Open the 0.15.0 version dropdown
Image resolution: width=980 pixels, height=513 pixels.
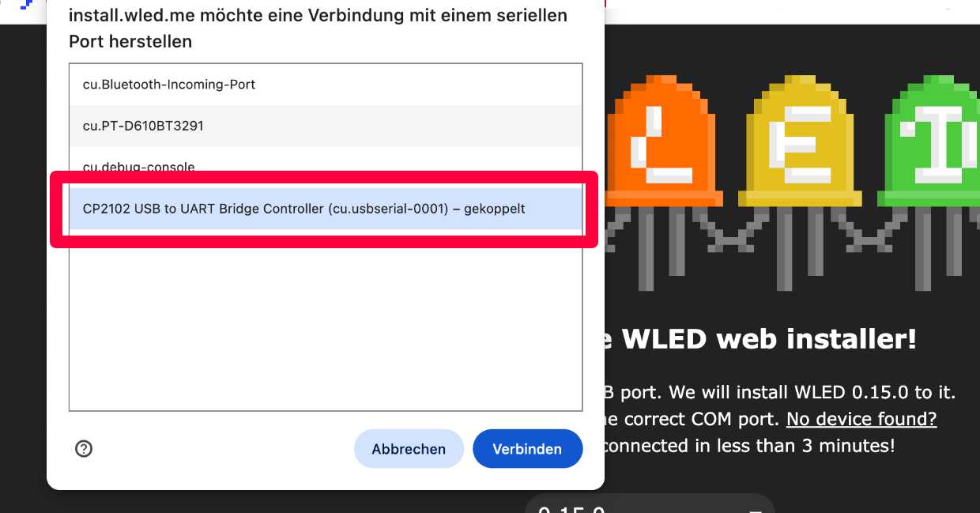pos(650,504)
